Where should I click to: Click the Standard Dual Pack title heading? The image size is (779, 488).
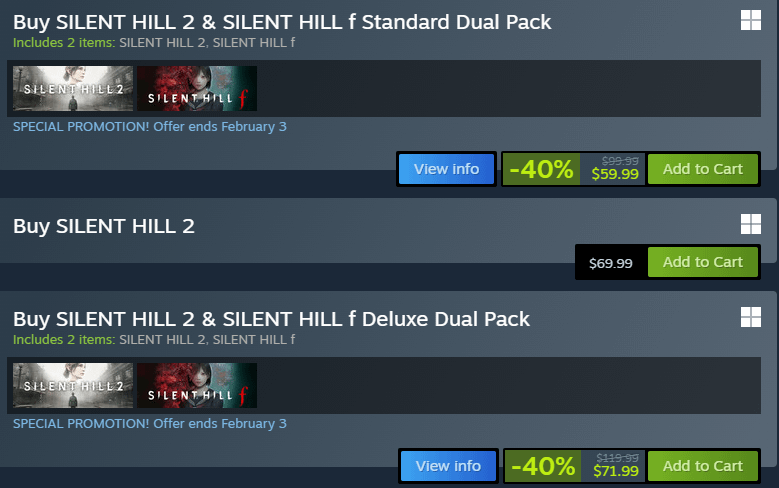coord(282,21)
